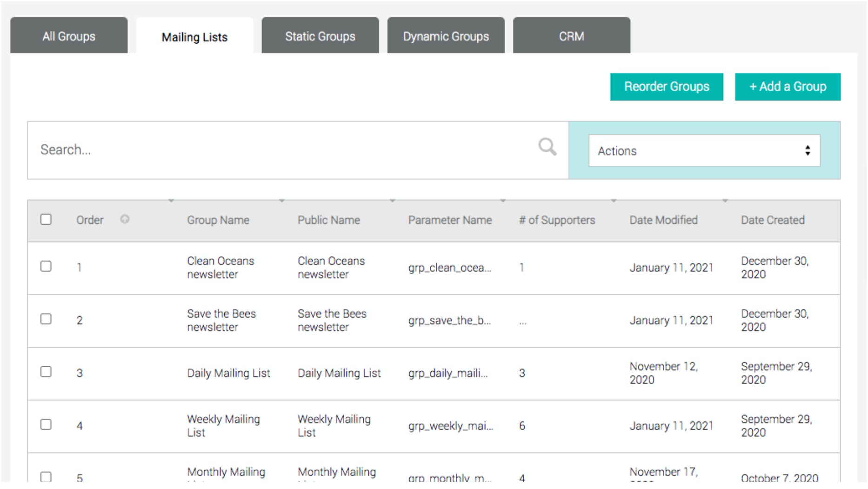Open the column menu arrow above Group Name
This screenshot has width=868, height=489.
[171, 201]
